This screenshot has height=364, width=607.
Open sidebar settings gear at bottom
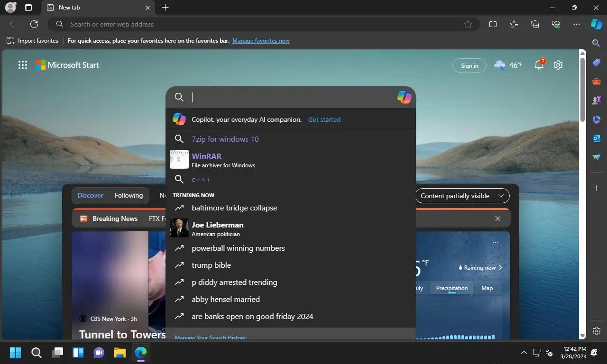tap(597, 331)
